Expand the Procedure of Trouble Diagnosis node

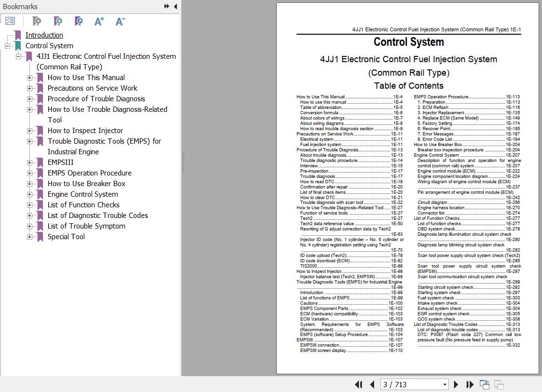coord(29,99)
